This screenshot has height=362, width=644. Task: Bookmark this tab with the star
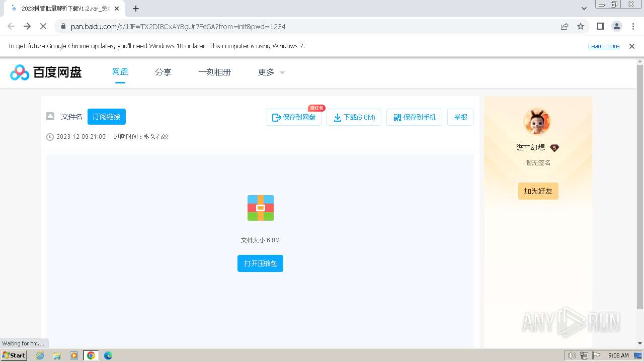(x=581, y=26)
